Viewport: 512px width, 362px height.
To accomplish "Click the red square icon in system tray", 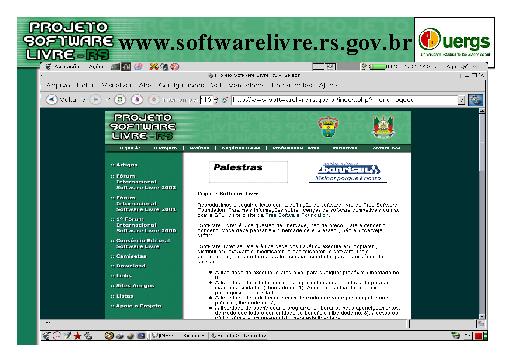I will tap(479, 336).
